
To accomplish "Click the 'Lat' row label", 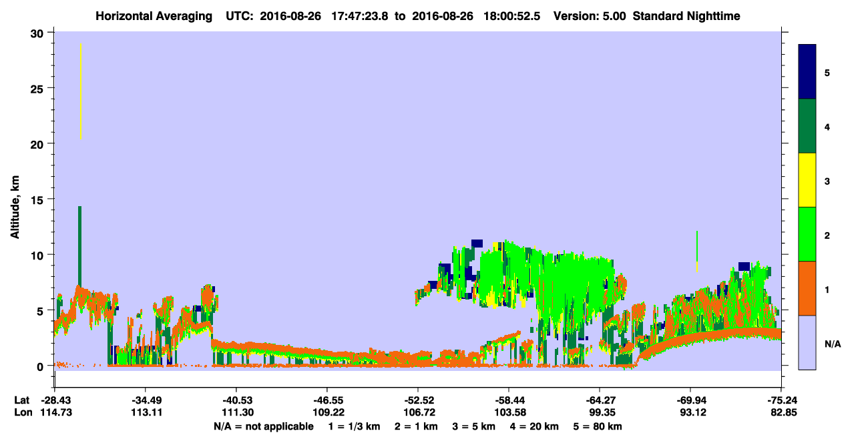I will (21, 400).
